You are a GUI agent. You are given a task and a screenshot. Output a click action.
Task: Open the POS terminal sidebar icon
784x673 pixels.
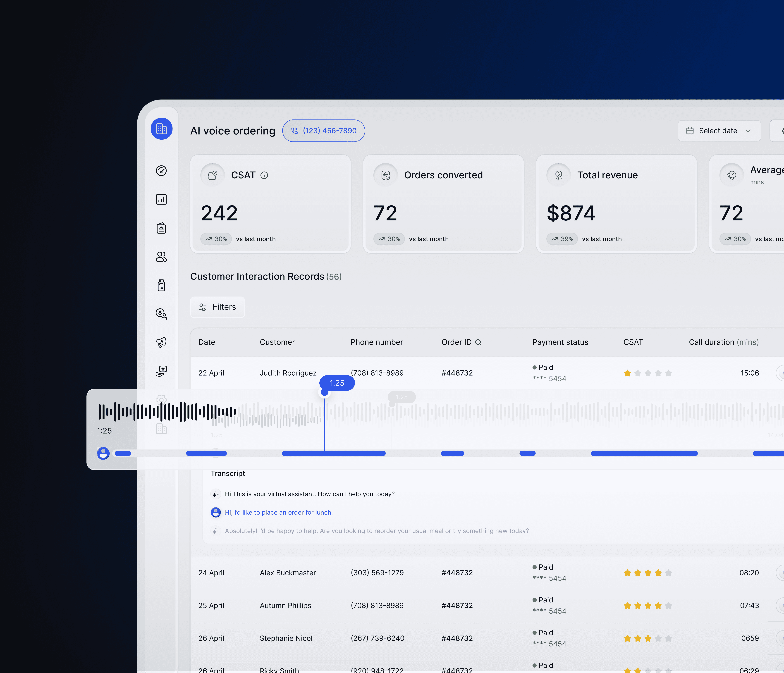click(161, 285)
